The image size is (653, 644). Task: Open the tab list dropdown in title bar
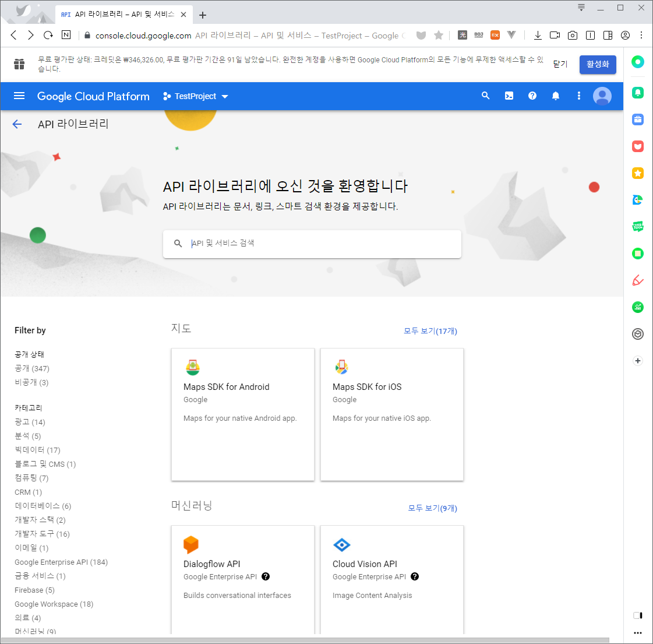[581, 8]
